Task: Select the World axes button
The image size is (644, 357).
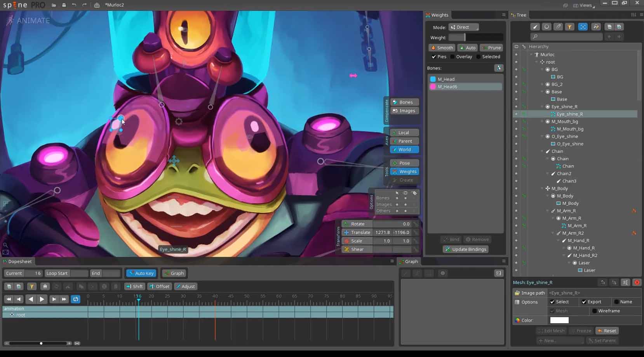Action: [x=404, y=149]
